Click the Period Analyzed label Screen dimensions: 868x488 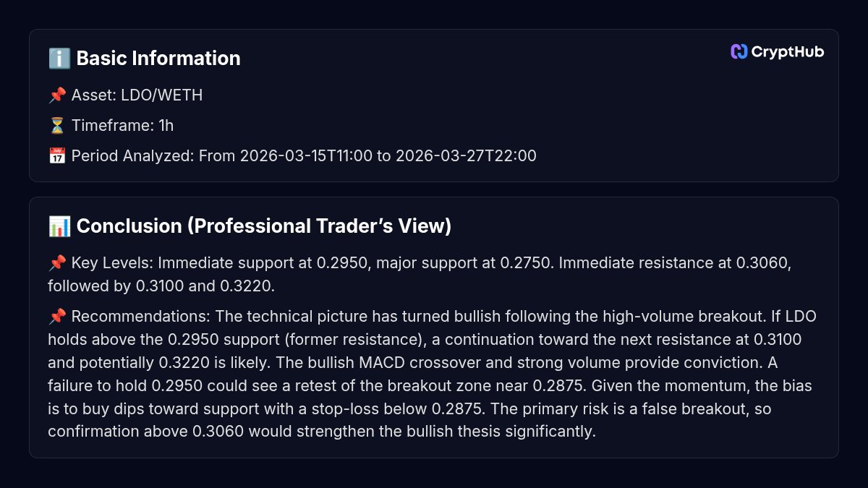coord(132,156)
